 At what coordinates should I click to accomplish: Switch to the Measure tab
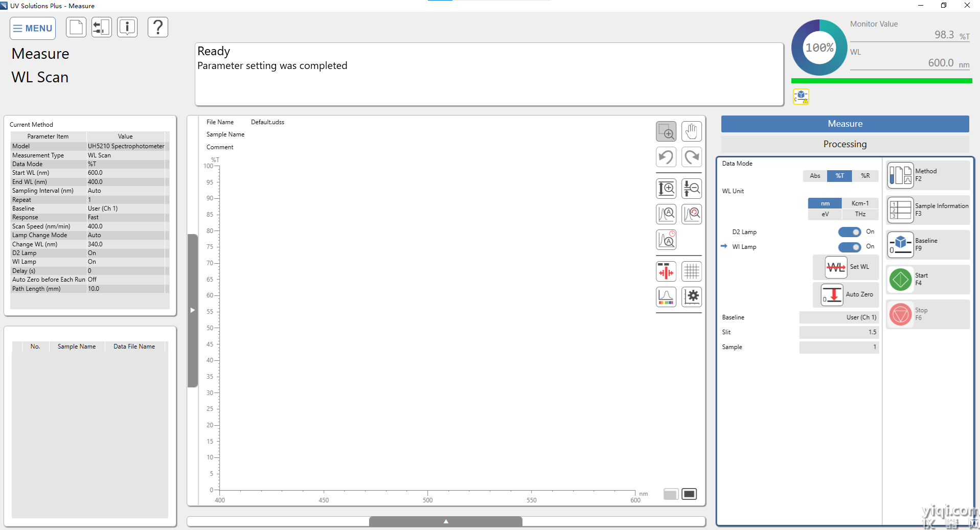845,124
